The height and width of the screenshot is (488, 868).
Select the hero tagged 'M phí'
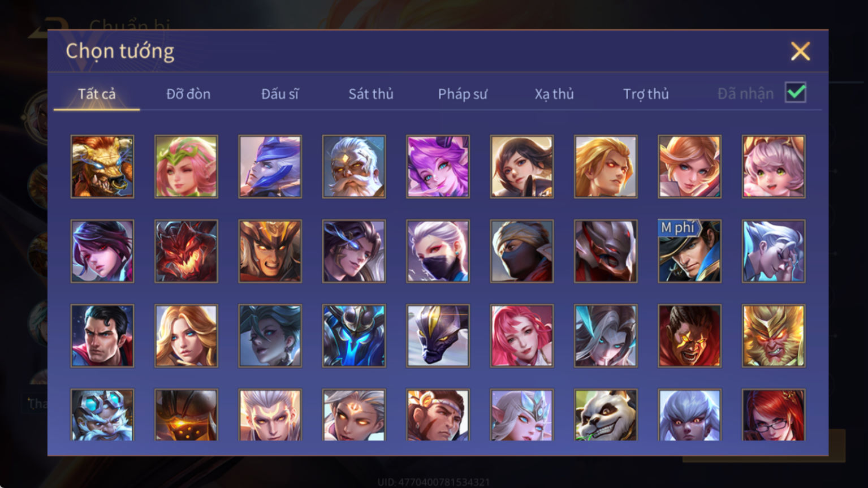click(689, 251)
